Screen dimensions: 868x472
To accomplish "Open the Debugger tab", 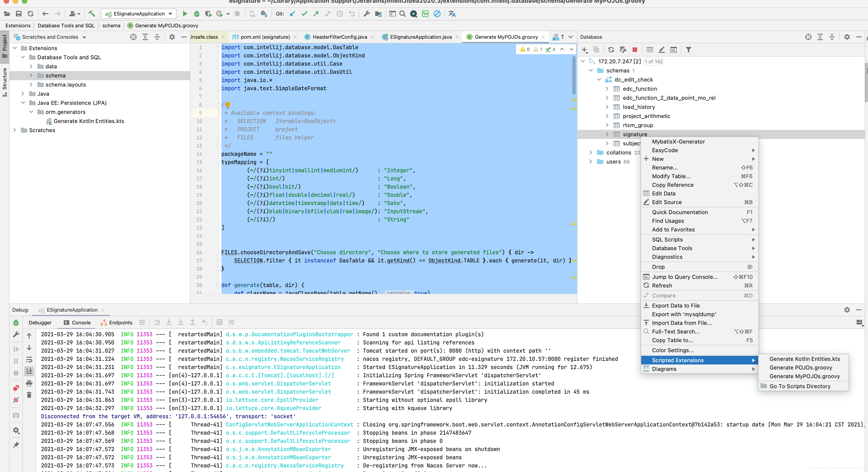I will (40, 323).
